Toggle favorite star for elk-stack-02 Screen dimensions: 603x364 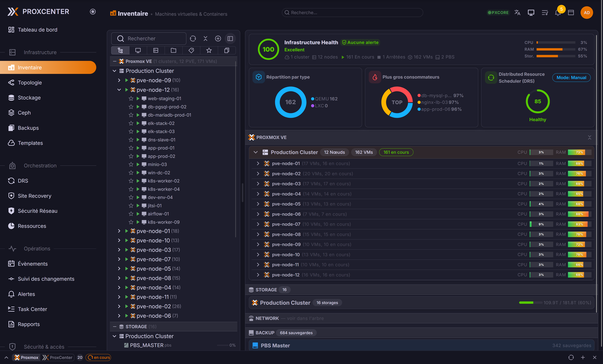point(131,123)
